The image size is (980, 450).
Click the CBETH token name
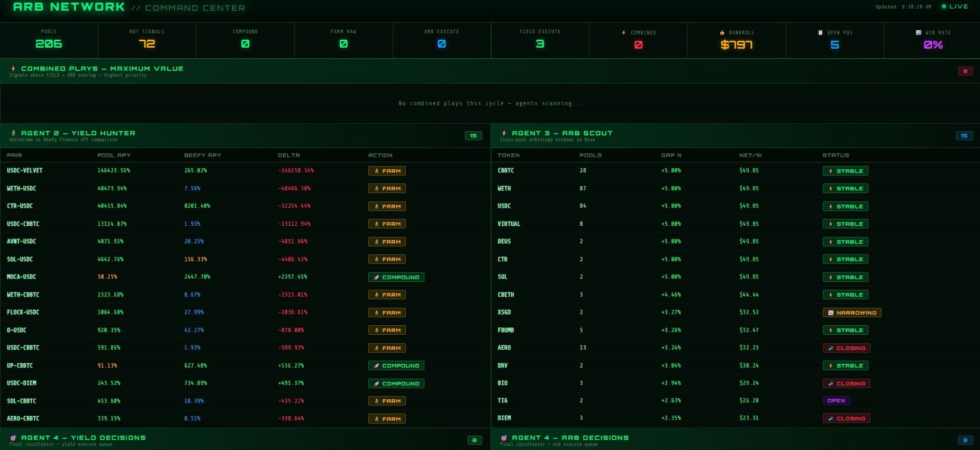click(506, 295)
